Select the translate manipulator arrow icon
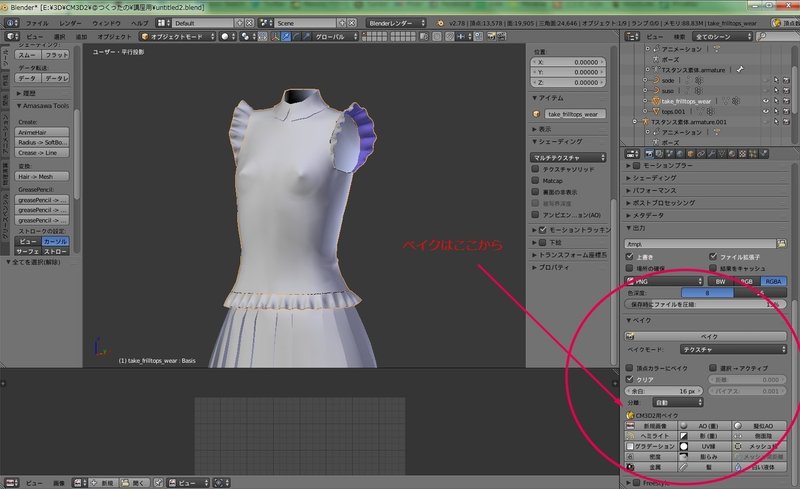The width and height of the screenshot is (800, 489). (x=286, y=37)
